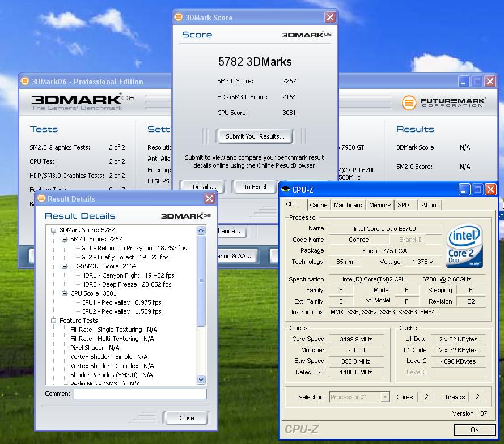The image size is (504, 444).
Task: Close the 3DMark Score window
Action: click(x=330, y=17)
